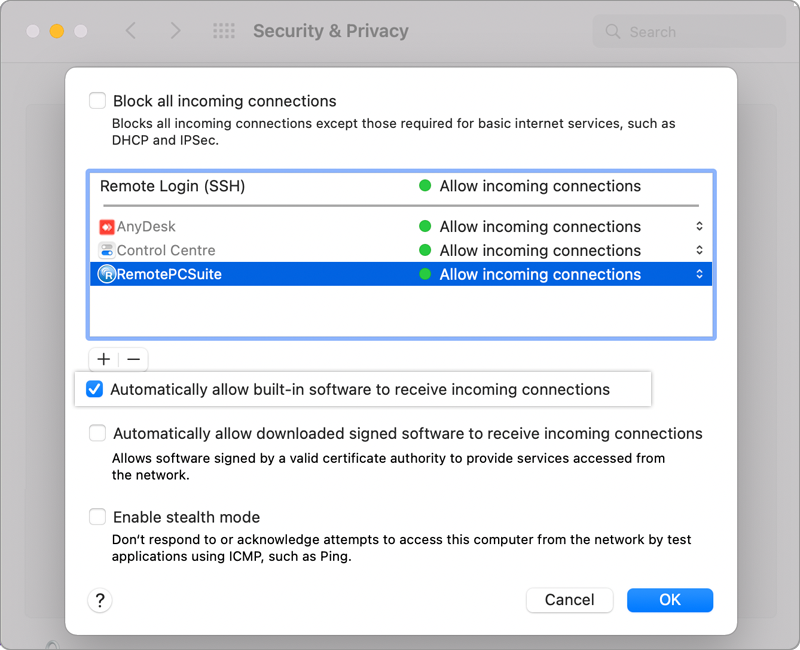800x650 pixels.
Task: Add an application with the plus button
Action: [104, 359]
